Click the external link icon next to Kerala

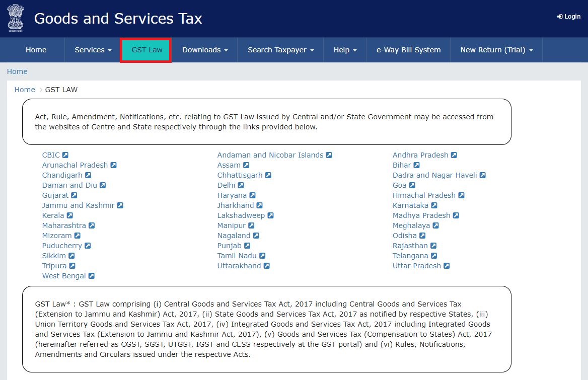(x=69, y=215)
